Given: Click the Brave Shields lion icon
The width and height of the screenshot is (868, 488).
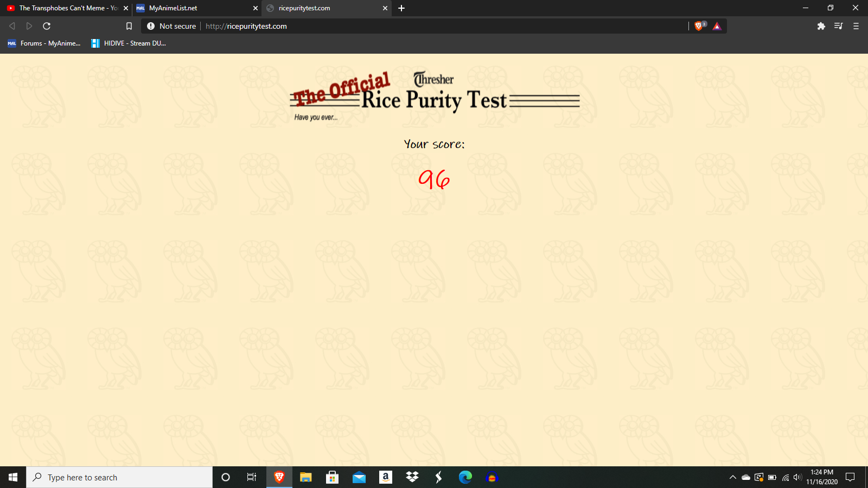Looking at the screenshot, I should coord(699,26).
